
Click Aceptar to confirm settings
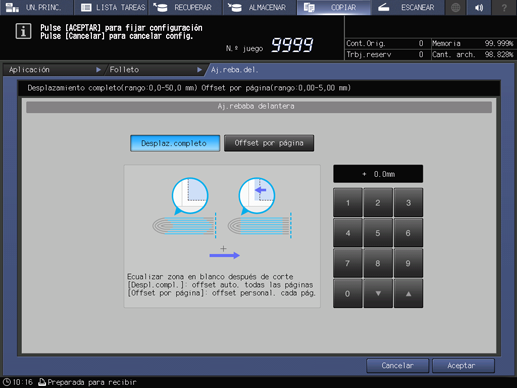point(463,366)
